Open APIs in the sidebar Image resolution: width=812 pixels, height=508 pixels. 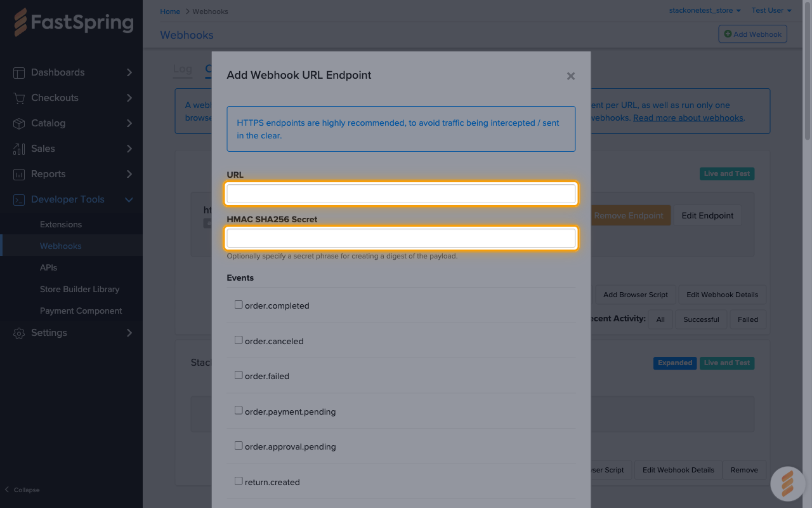(49, 267)
